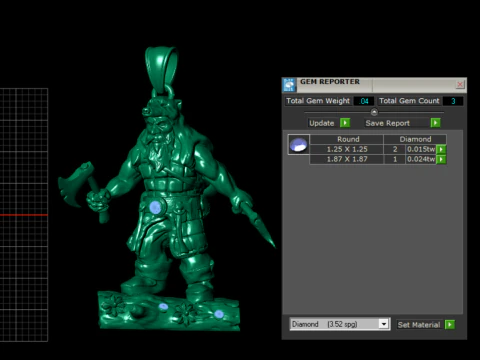Click the green Update arrow button
This screenshot has height=360, width=480.
click(345, 123)
